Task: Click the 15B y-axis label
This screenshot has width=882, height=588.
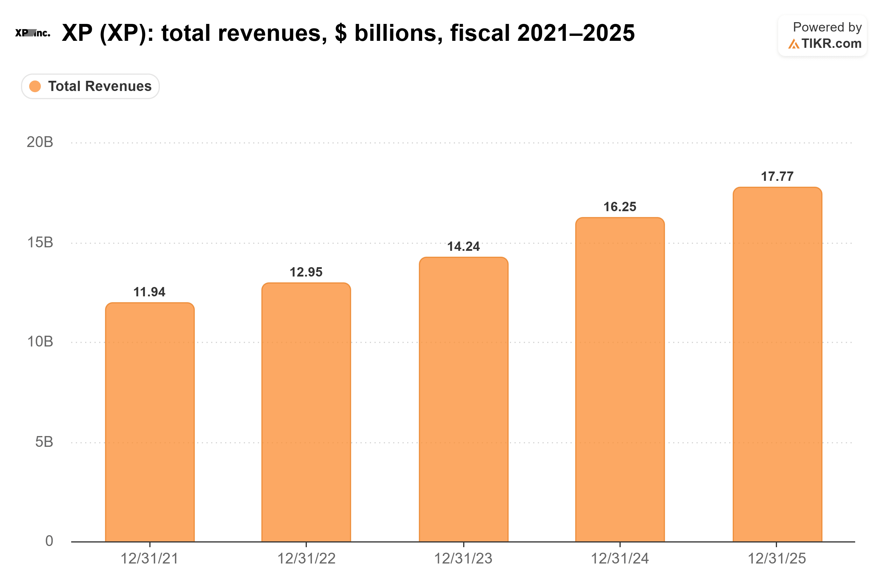Action: (x=40, y=242)
